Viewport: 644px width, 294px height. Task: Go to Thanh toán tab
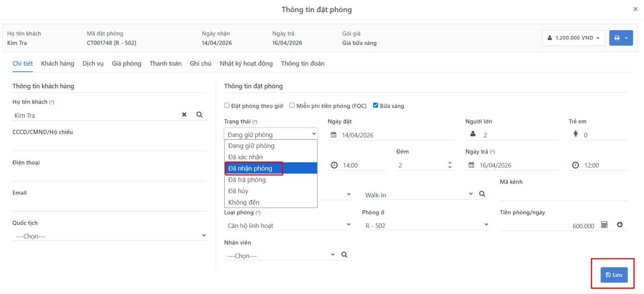point(165,64)
